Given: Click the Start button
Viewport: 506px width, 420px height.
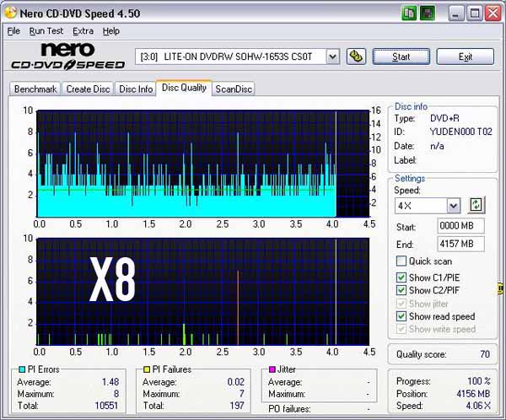Looking at the screenshot, I should click(401, 57).
